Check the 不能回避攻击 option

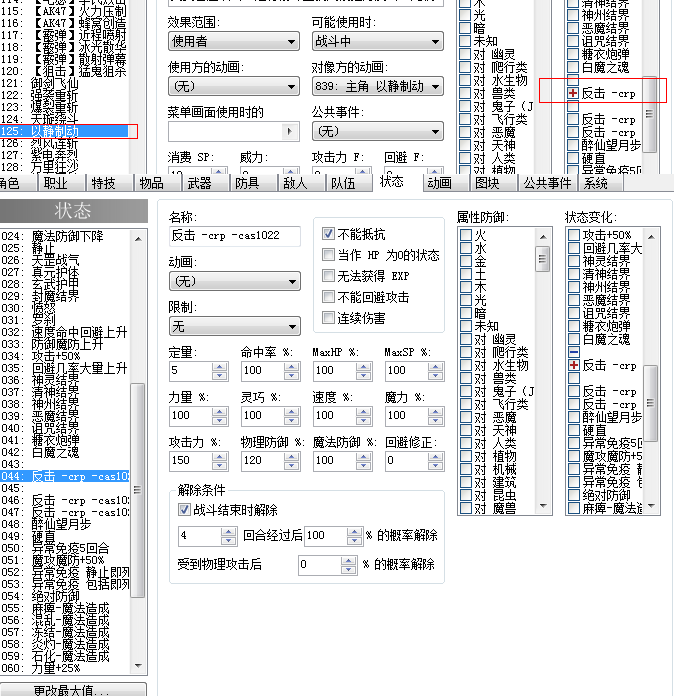coord(328,297)
